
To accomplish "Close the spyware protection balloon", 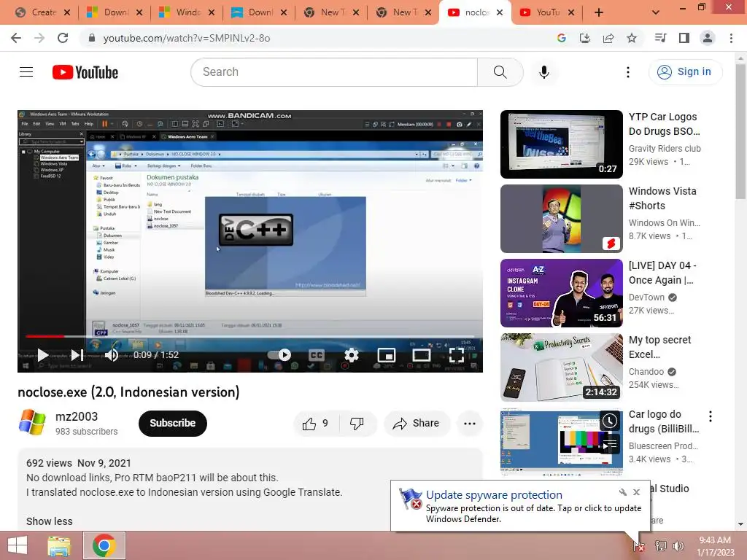I will (636, 492).
